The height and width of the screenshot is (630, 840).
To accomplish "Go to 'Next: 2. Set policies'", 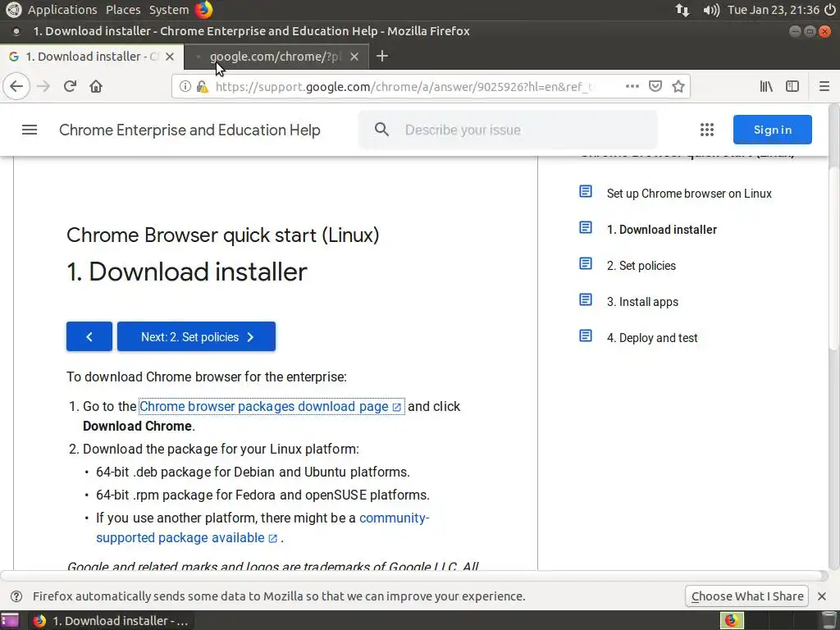I will point(197,336).
